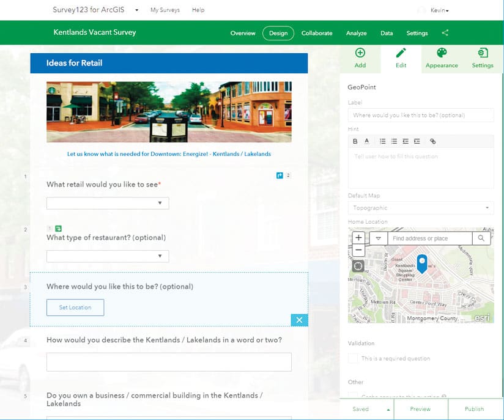
Task: Click the current location icon on the map
Action: pos(357,266)
